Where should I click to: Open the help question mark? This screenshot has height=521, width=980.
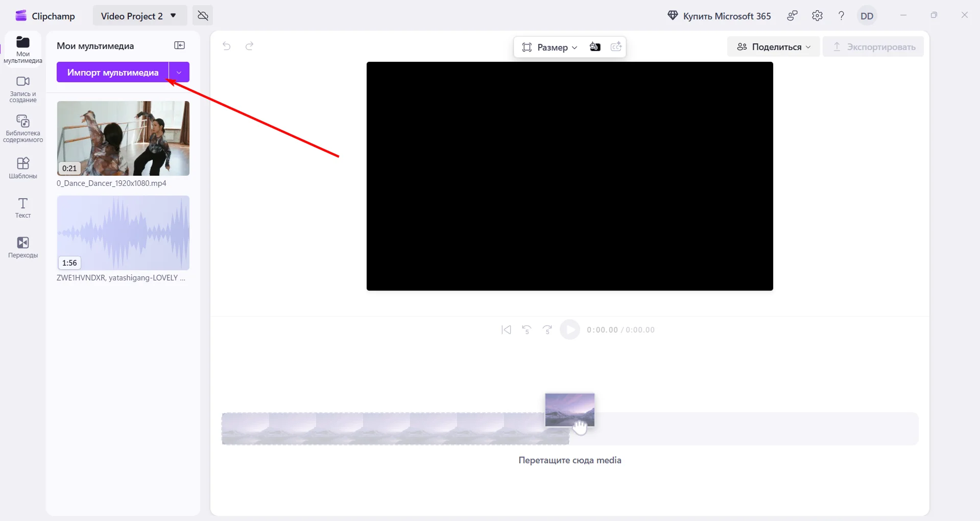841,16
